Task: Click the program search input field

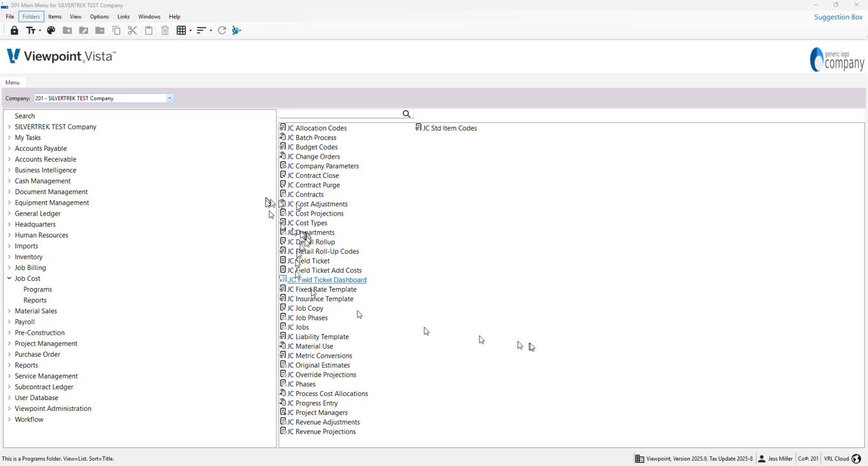Action: 340,114
